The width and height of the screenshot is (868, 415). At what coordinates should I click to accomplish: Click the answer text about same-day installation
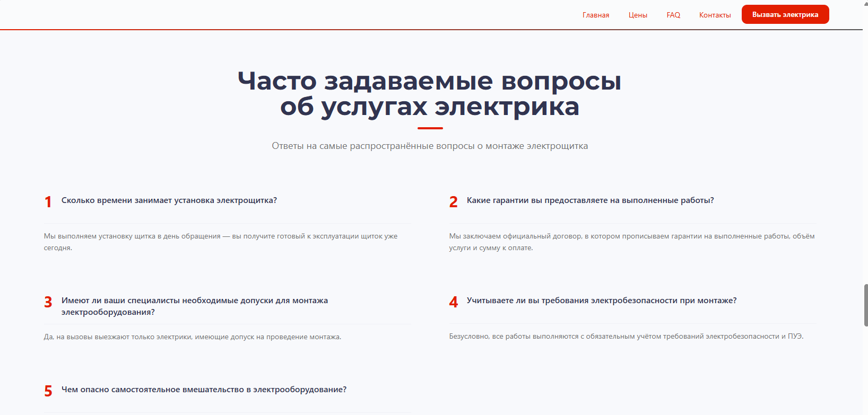(x=220, y=242)
